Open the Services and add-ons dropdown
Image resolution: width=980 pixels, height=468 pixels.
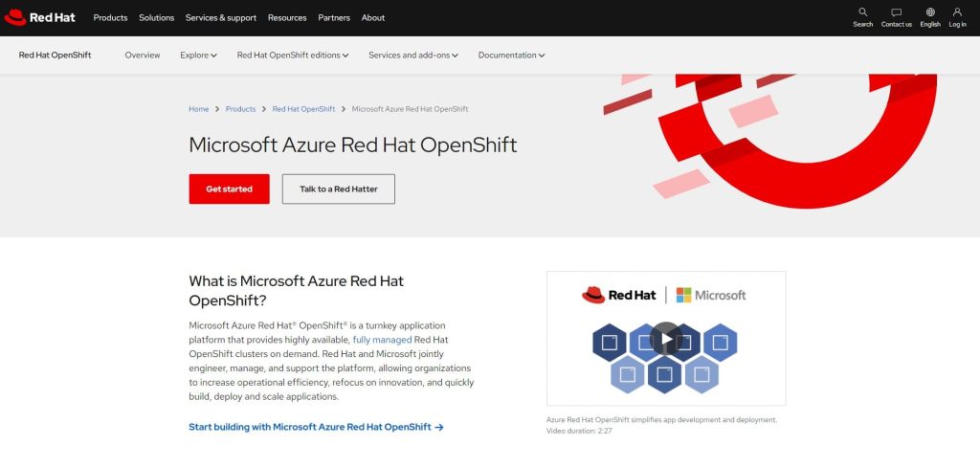click(x=412, y=56)
